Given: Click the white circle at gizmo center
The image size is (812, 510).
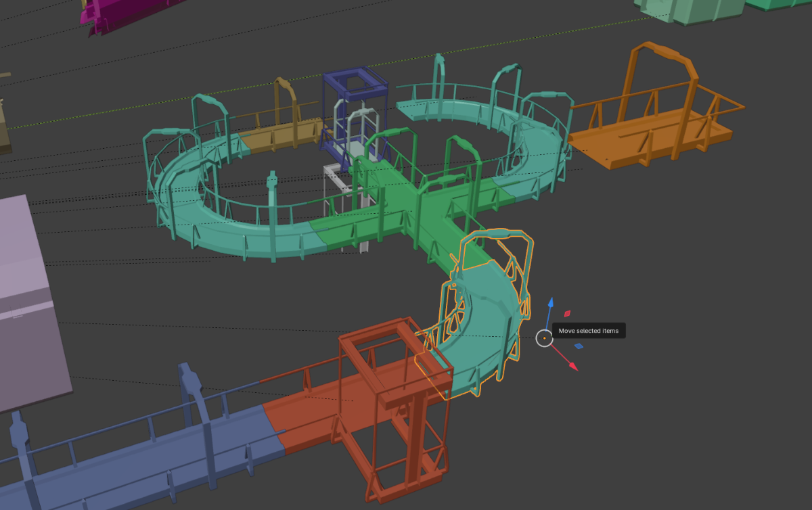Looking at the screenshot, I should [x=544, y=338].
